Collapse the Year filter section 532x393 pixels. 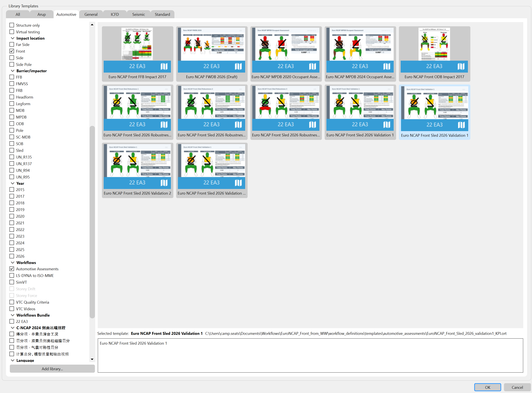point(13,183)
